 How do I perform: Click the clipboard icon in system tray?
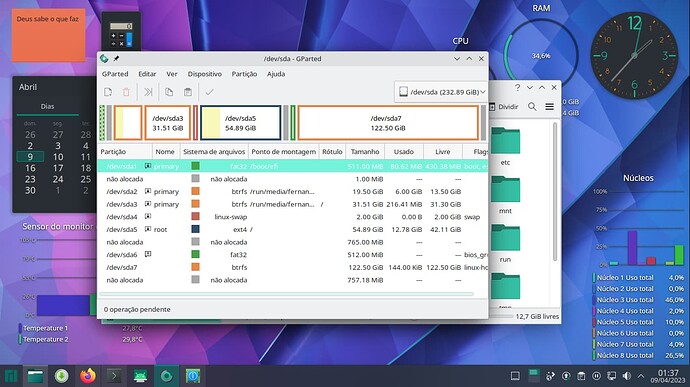581,376
